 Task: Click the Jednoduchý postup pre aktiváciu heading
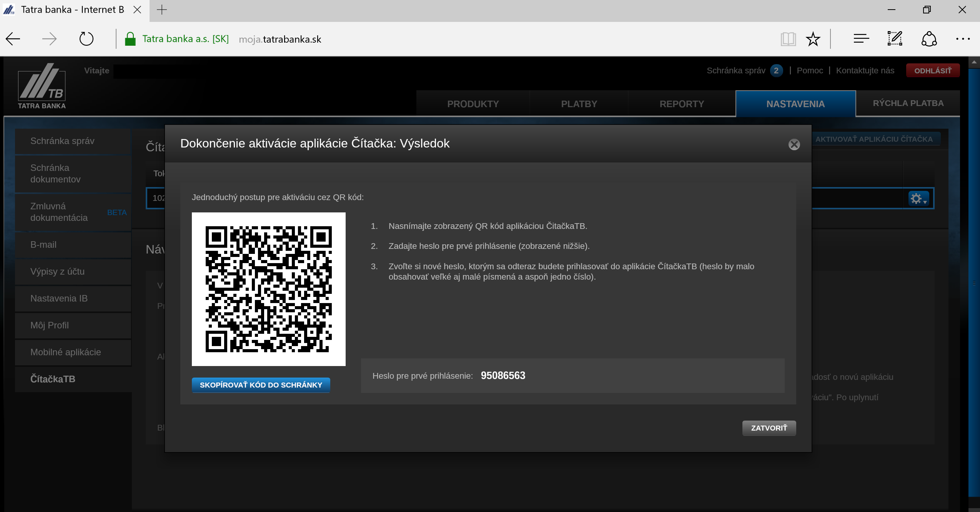point(278,197)
